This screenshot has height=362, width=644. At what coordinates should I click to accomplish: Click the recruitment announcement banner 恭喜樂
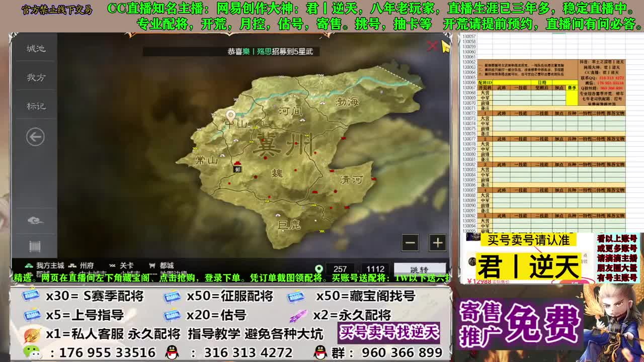[x=231, y=51]
